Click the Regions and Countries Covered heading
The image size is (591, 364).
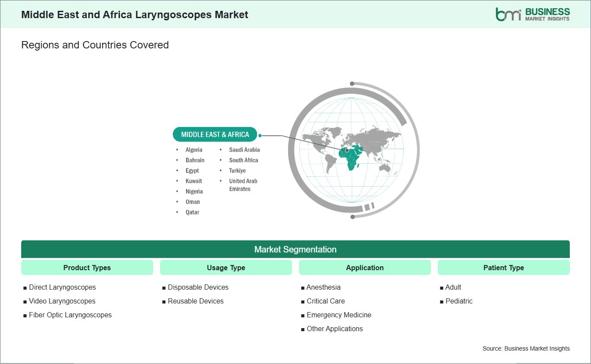[95, 45]
